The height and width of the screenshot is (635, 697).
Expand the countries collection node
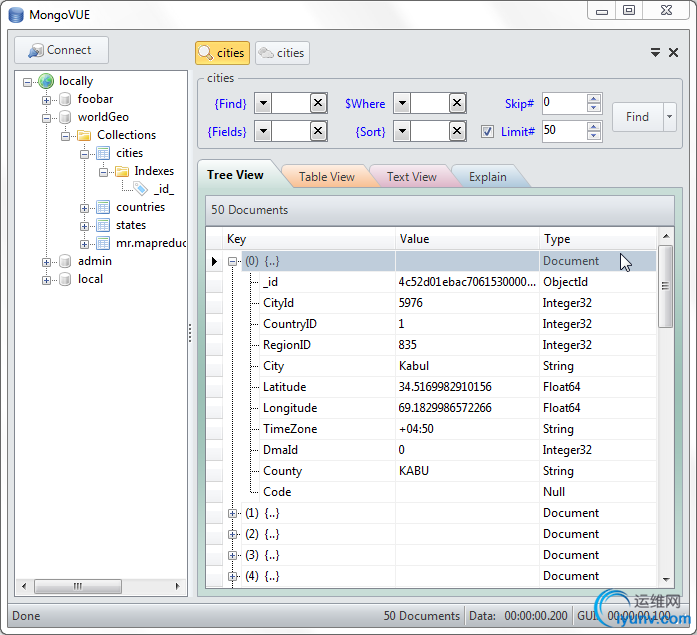click(84, 208)
